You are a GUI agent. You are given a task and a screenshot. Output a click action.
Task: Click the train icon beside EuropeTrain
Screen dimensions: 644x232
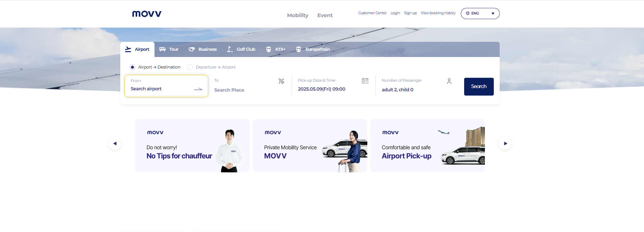coord(298,49)
